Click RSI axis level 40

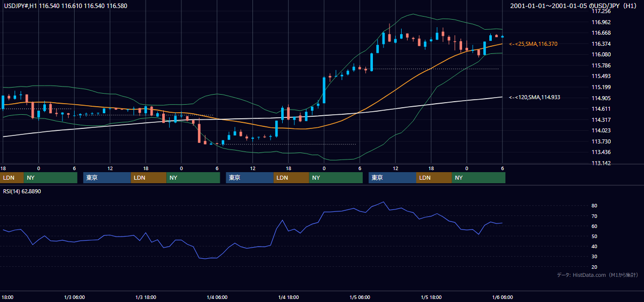[x=594, y=246]
